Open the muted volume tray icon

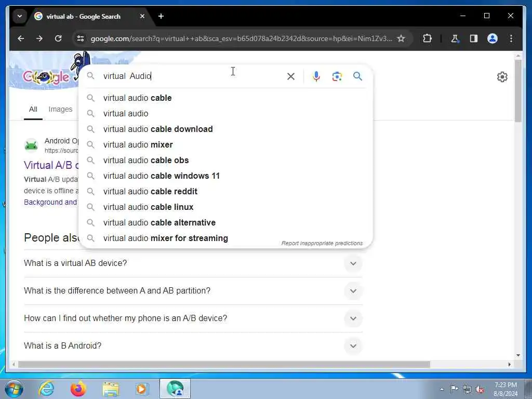pyautogui.click(x=480, y=389)
